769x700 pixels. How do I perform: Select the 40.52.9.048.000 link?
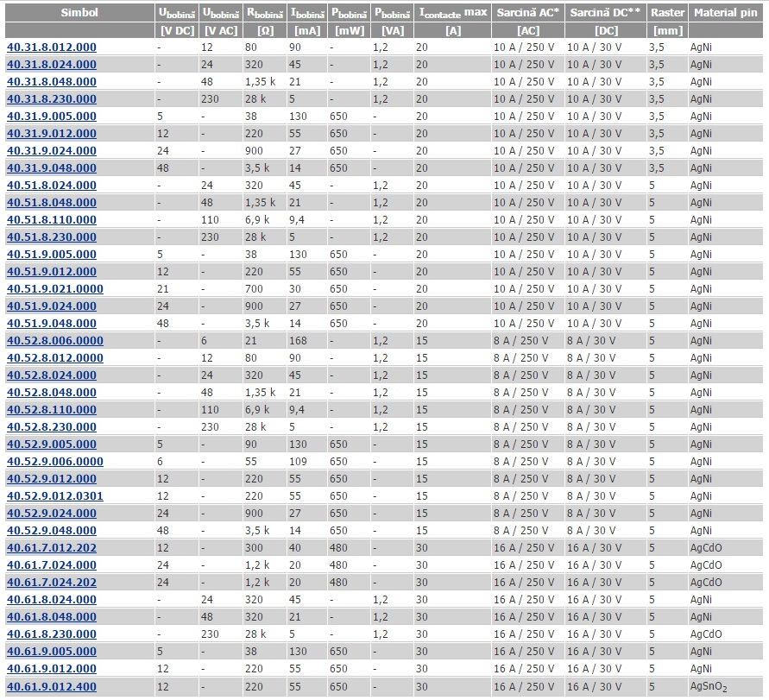(x=52, y=531)
